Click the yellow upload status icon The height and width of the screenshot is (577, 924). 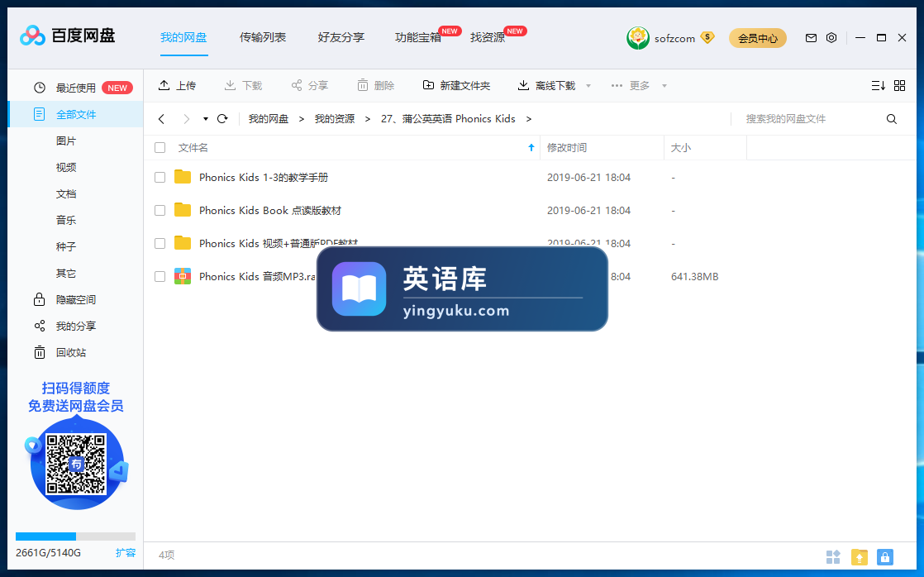click(860, 556)
